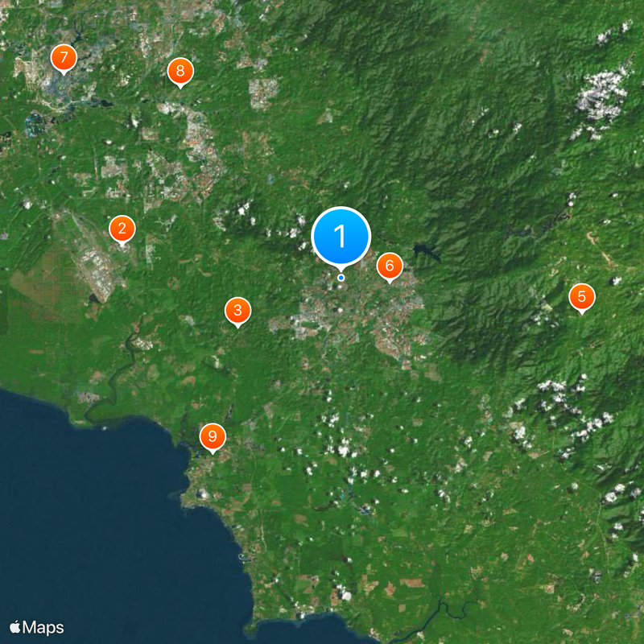This screenshot has width=644, height=644.
Task: Select the orange pin numbered 5
Action: pyautogui.click(x=581, y=297)
